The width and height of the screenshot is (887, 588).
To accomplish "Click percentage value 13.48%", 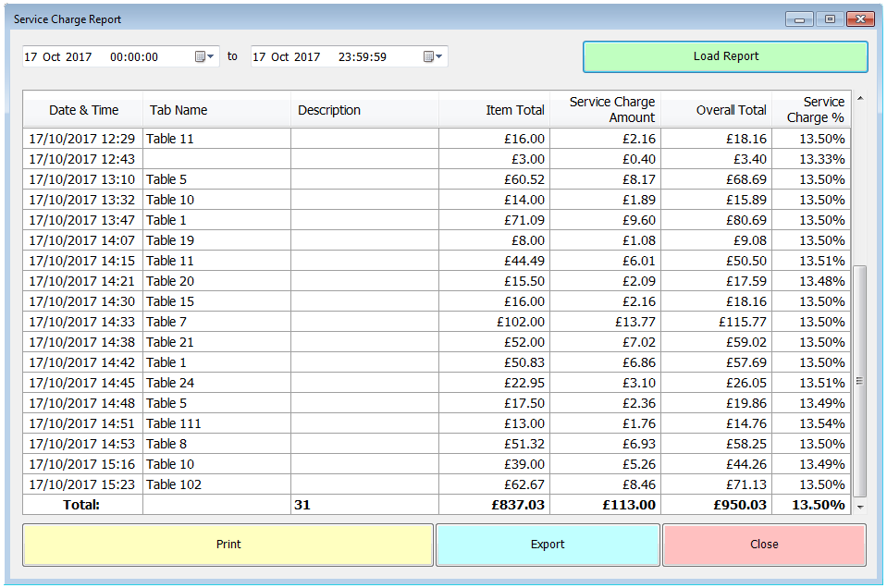I will pyautogui.click(x=811, y=281).
